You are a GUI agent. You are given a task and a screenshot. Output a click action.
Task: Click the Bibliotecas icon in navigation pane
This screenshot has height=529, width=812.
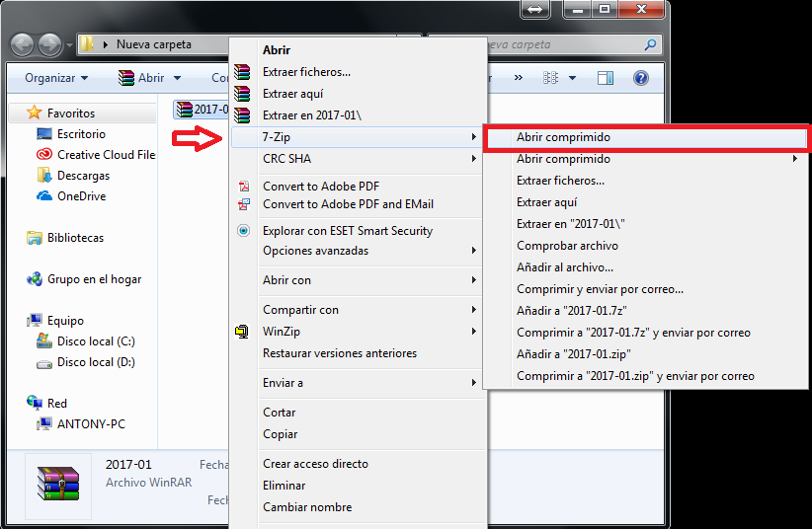pos(35,238)
